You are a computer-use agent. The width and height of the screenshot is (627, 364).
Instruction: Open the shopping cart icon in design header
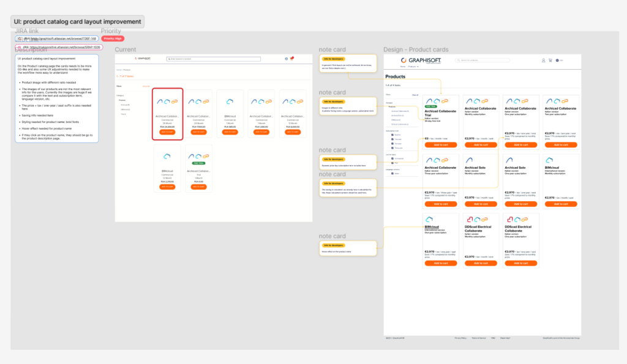(x=550, y=60)
